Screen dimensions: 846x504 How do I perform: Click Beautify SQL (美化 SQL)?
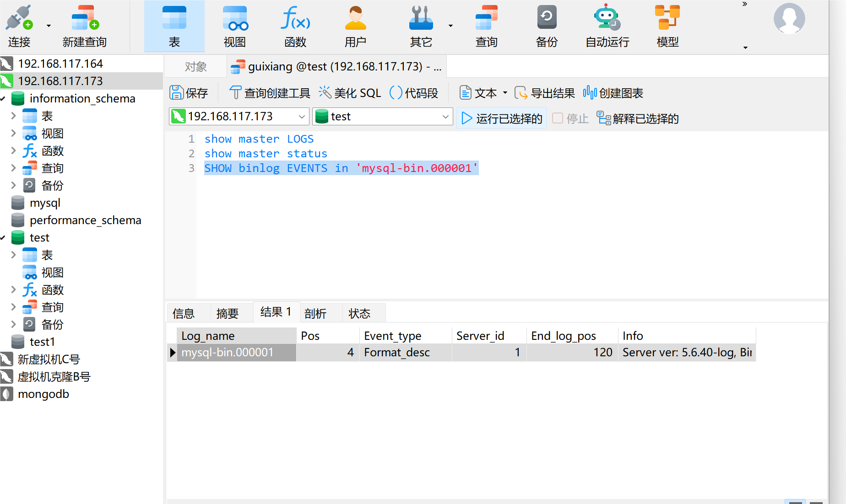(350, 93)
